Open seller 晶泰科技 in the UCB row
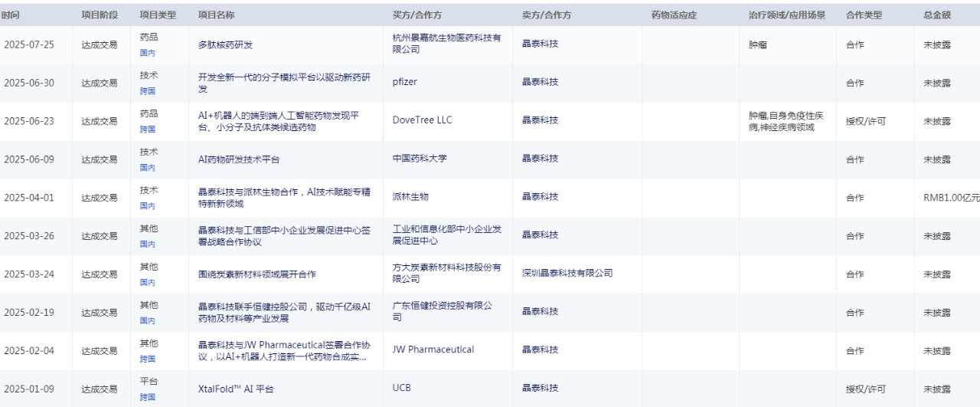 tap(541, 388)
